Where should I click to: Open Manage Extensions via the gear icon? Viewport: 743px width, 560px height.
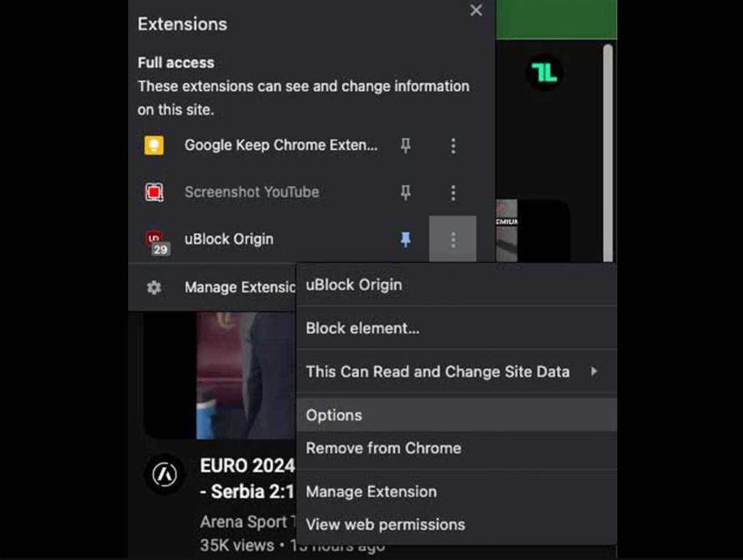coord(153,288)
